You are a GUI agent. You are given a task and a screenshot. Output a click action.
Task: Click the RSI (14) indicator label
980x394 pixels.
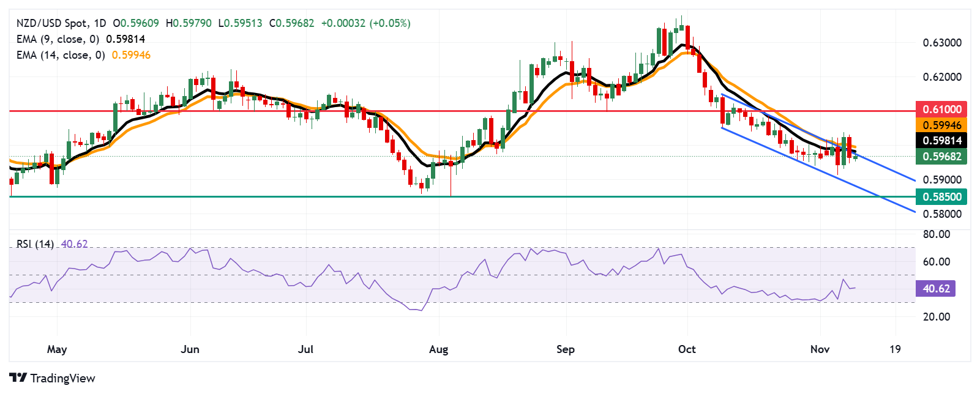35,244
